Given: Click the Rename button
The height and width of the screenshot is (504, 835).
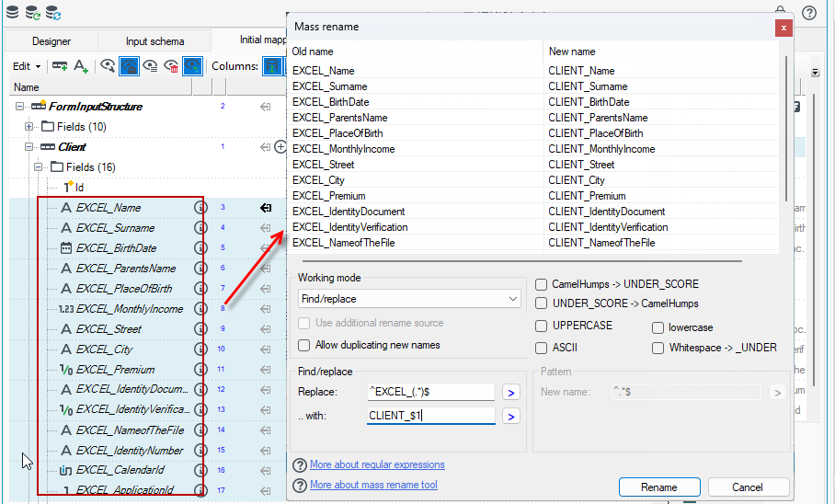Looking at the screenshot, I should 659,487.
